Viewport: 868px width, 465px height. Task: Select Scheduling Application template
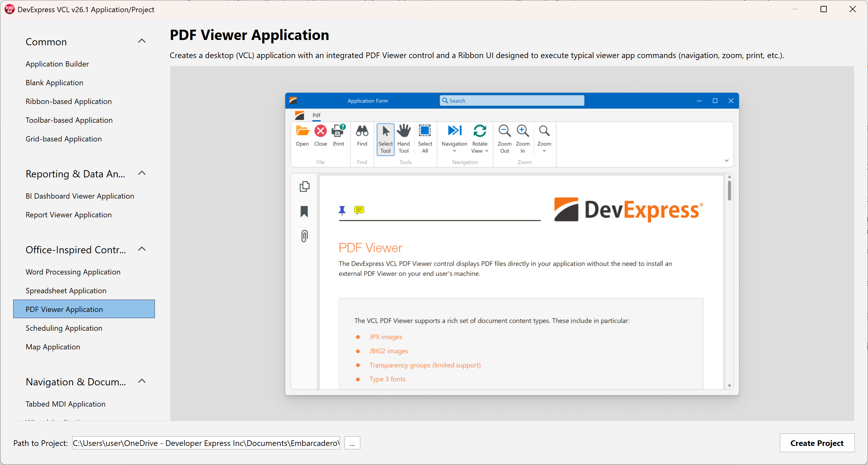click(x=64, y=328)
